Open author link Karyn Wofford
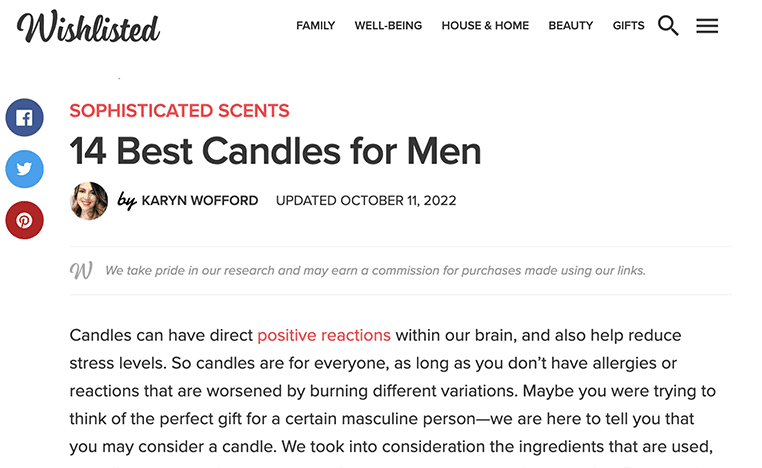 (x=200, y=201)
